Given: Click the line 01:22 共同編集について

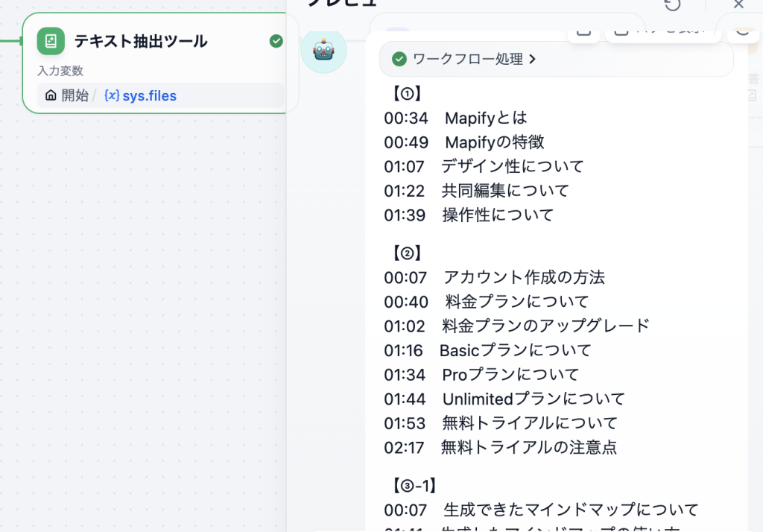Looking at the screenshot, I should (x=476, y=191).
